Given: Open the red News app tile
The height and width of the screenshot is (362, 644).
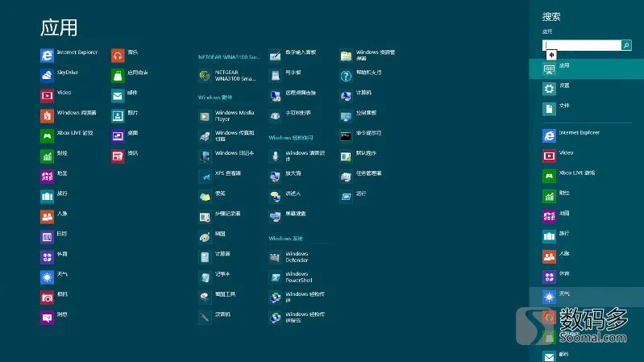Looking at the screenshot, I should 125,156.
